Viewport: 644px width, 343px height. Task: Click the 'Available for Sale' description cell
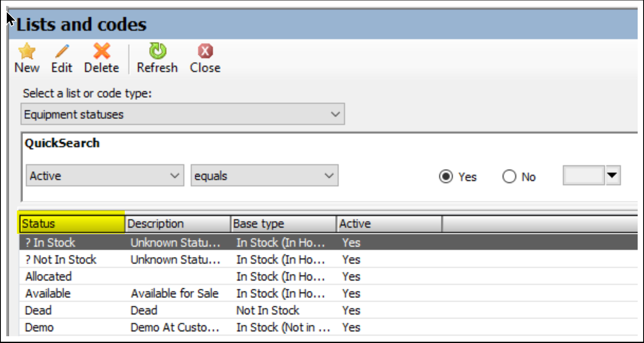(x=175, y=293)
